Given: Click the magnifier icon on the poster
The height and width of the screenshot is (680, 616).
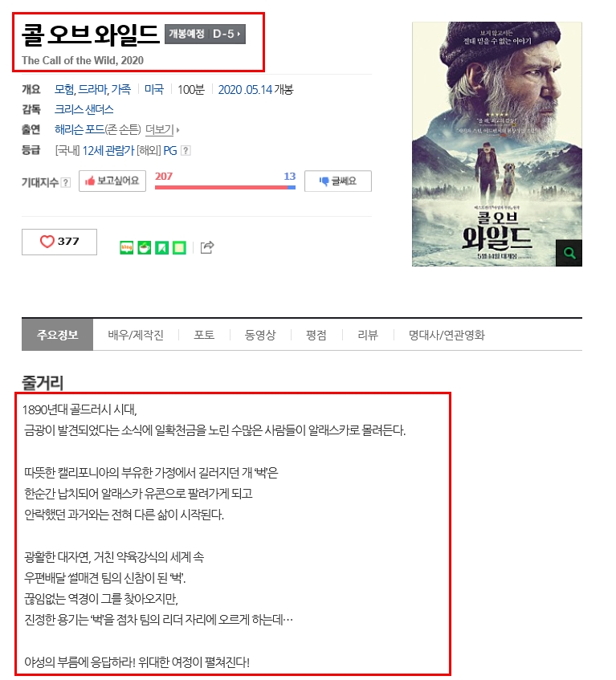Looking at the screenshot, I should pos(569,253).
